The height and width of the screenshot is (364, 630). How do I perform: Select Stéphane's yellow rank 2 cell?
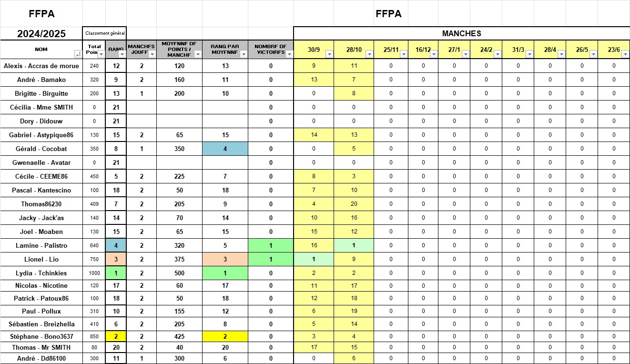(x=116, y=337)
